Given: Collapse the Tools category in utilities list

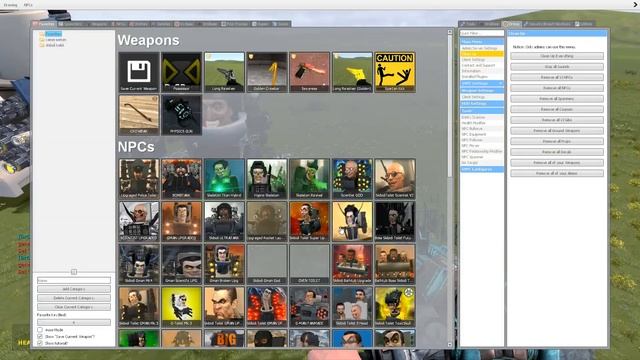Looking at the screenshot, I should (x=482, y=111).
